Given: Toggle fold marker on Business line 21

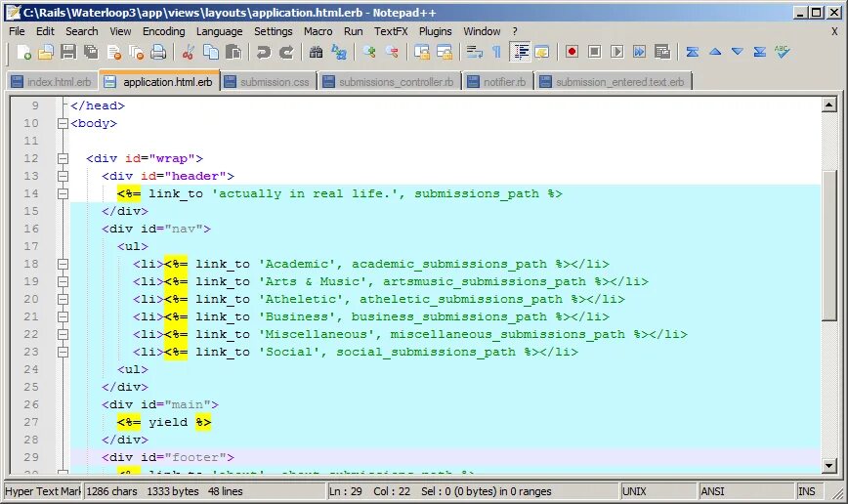Looking at the screenshot, I should (63, 316).
